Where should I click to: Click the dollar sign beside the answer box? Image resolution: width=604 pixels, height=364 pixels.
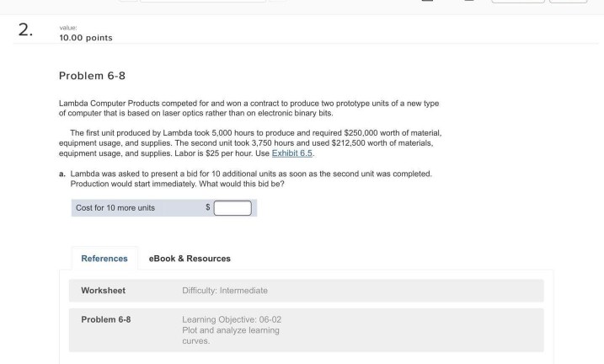[208, 208]
